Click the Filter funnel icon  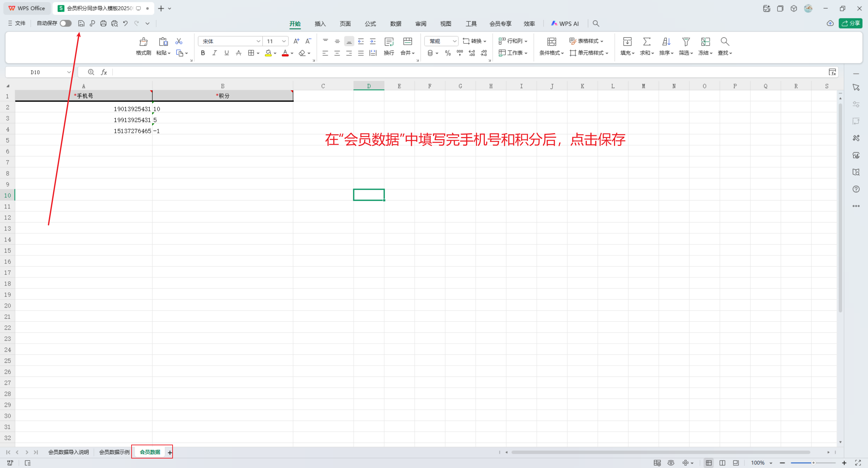(x=686, y=42)
